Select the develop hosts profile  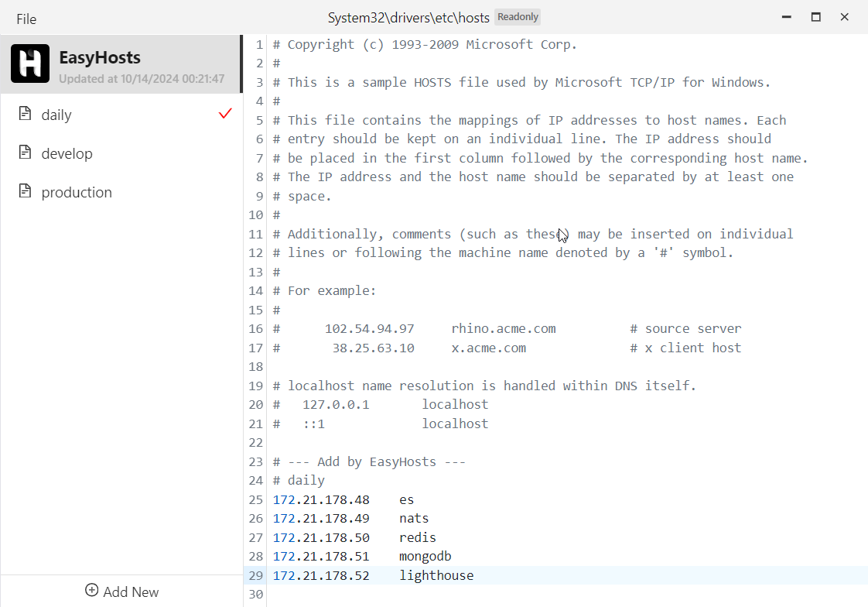tap(67, 153)
